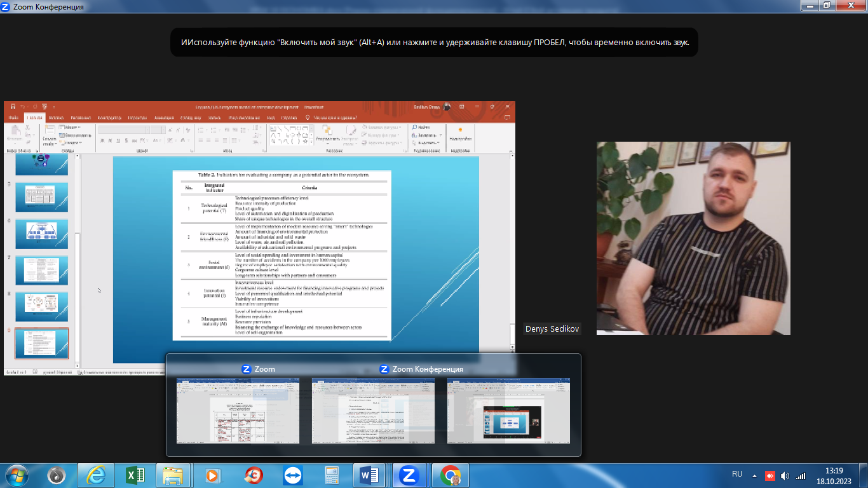This screenshot has width=868, height=488.
Task: Click the Zoom icon in the taskbar
Action: coord(409,475)
